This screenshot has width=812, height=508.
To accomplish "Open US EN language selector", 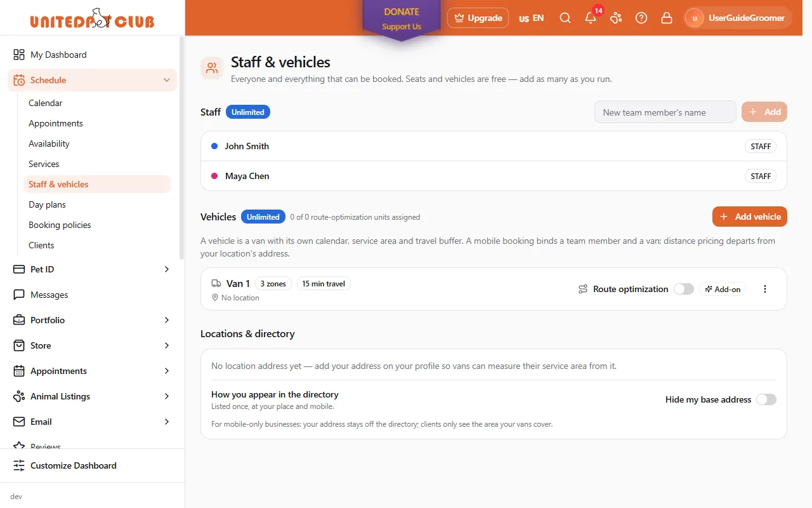I will coord(532,18).
